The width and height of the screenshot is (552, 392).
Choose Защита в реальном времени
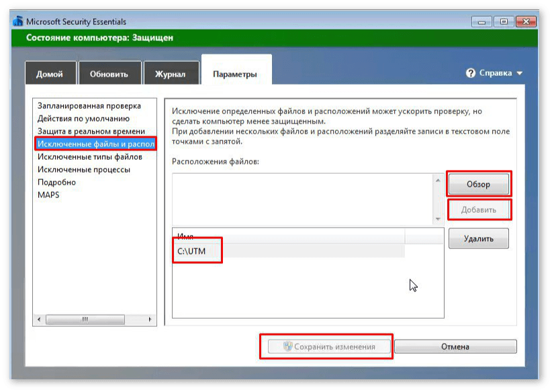tap(91, 132)
